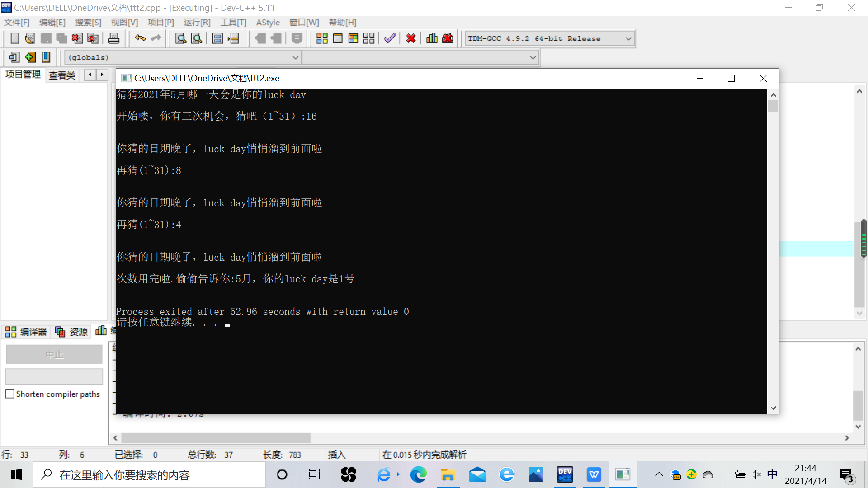
Task: Click the purple Syntax Check checkmark icon
Action: (390, 38)
